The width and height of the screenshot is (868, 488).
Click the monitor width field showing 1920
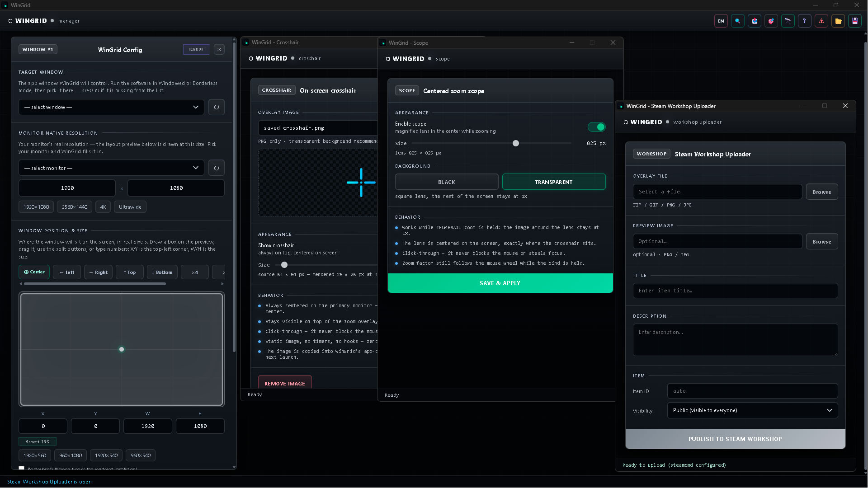(67, 188)
